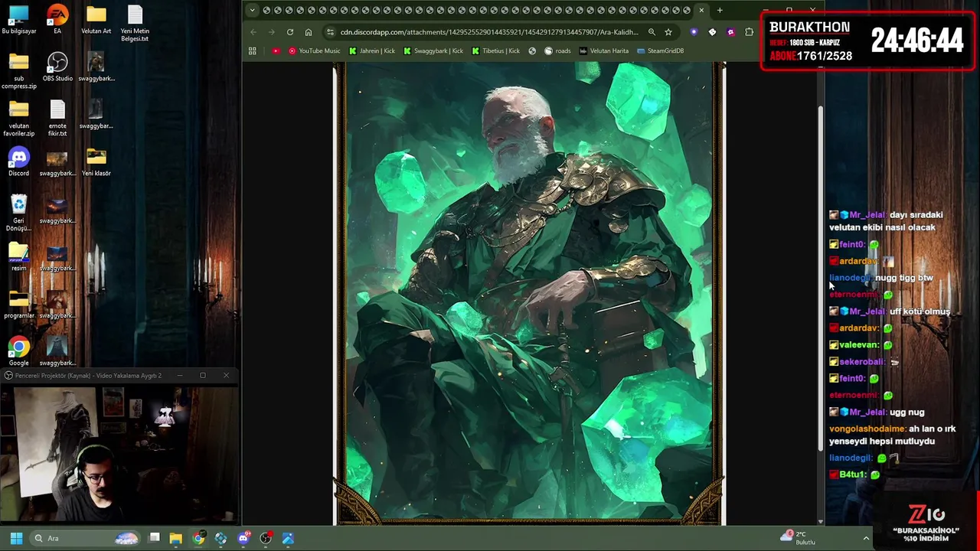The image size is (980, 551).
Task: Open the roads bookmark
Action: (557, 51)
